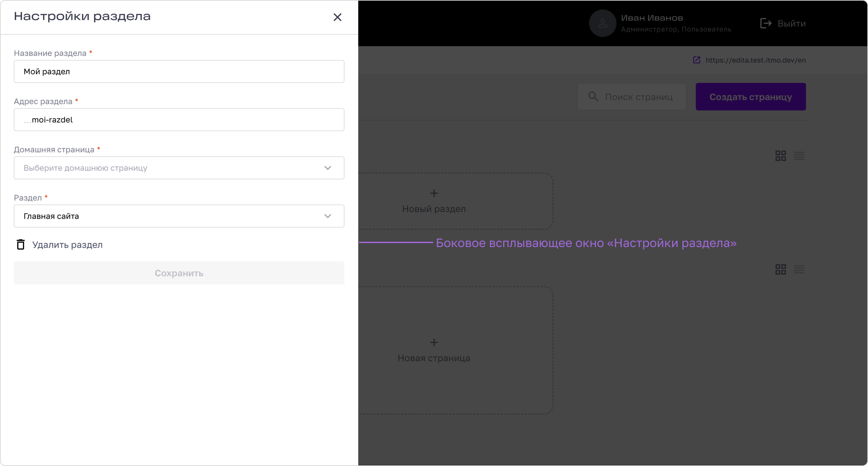Click the Администратор, Пользователь role text

[676, 29]
